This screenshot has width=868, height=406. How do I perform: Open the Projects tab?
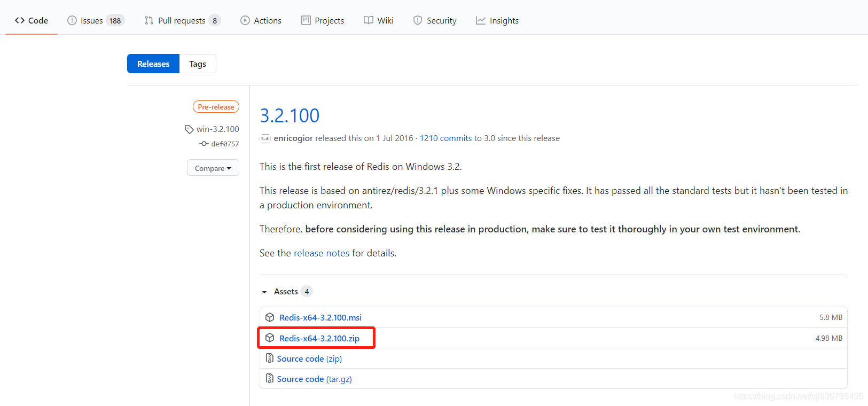(x=323, y=20)
